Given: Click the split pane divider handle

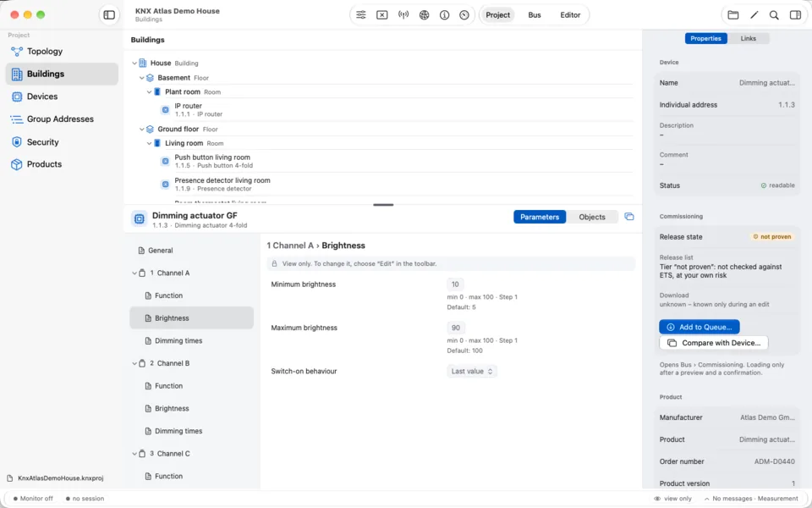Looking at the screenshot, I should click(383, 205).
